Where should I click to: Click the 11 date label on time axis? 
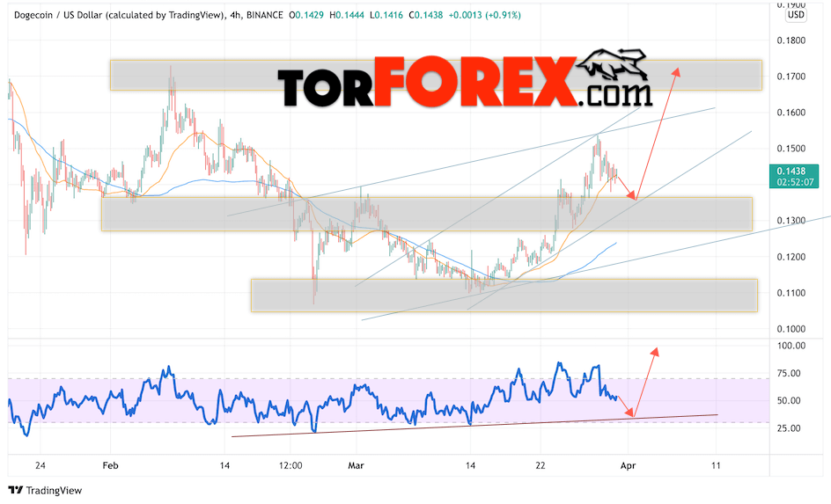click(x=716, y=466)
